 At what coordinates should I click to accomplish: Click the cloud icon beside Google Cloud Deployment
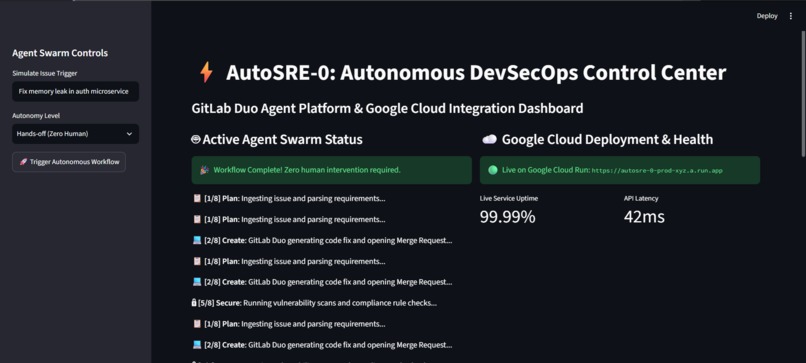tap(489, 139)
